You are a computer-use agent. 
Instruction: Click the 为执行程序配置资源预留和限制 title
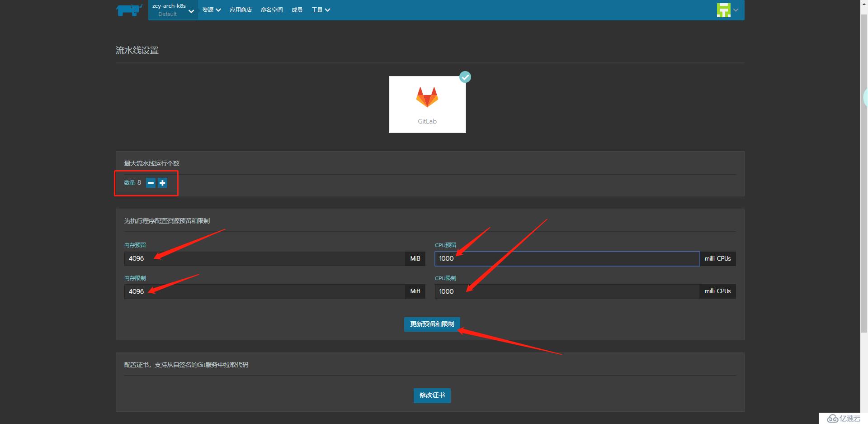click(x=167, y=221)
